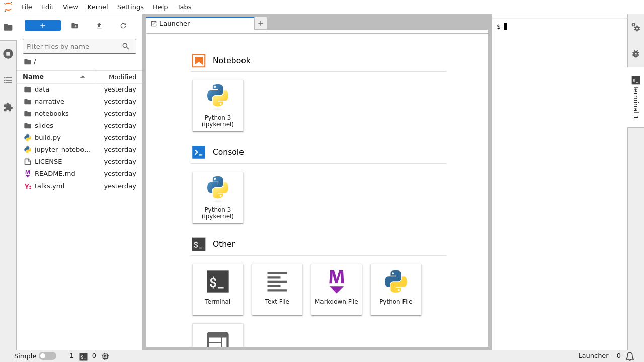The image size is (644, 362).
Task: Click the Console section header icon
Action: coord(199,152)
